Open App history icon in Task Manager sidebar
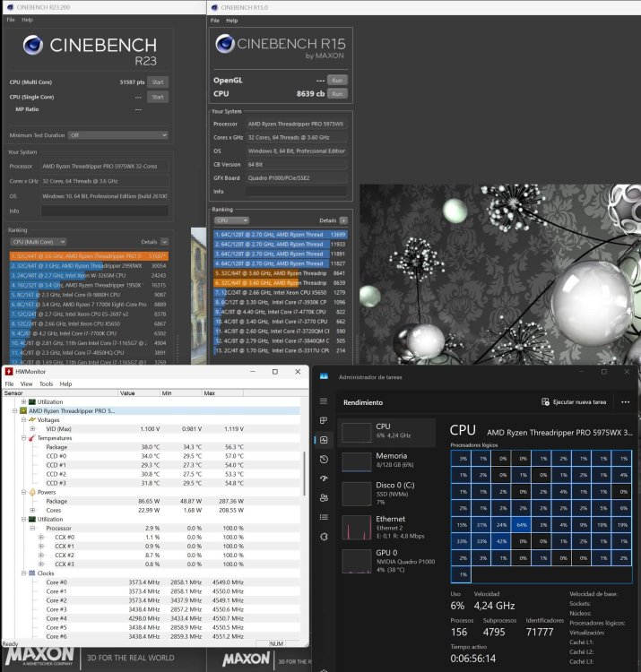This screenshot has width=641, height=672. coord(324,460)
